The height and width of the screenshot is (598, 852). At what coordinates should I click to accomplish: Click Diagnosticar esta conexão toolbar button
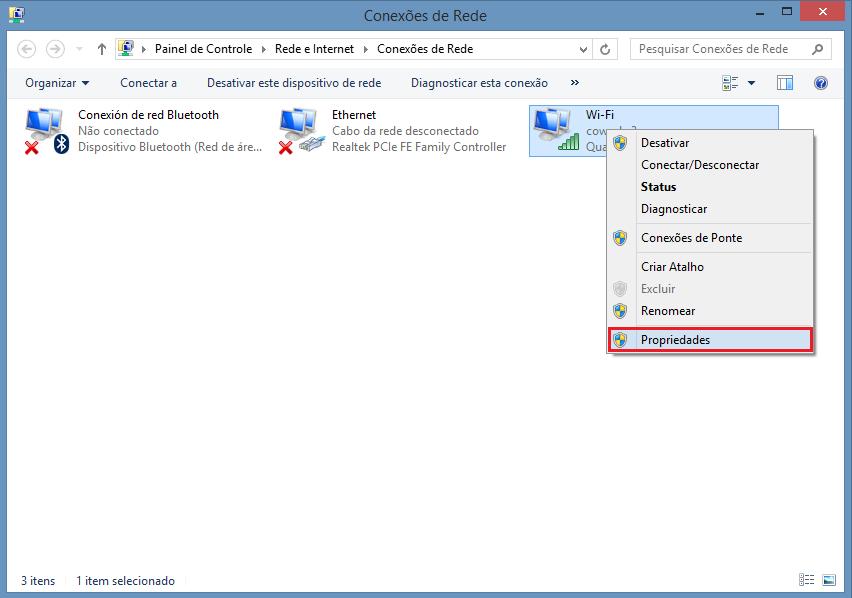tap(479, 83)
